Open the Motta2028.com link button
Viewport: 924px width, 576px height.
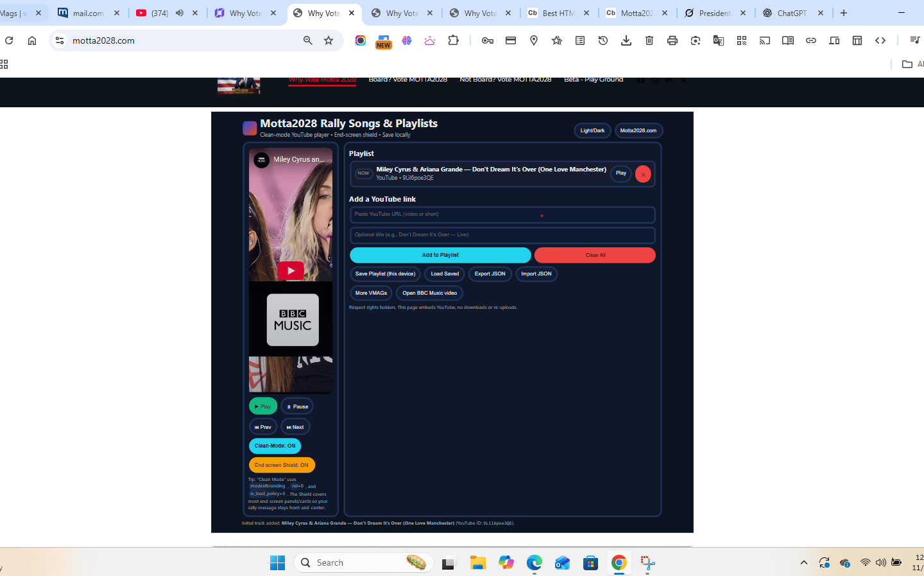638,130
